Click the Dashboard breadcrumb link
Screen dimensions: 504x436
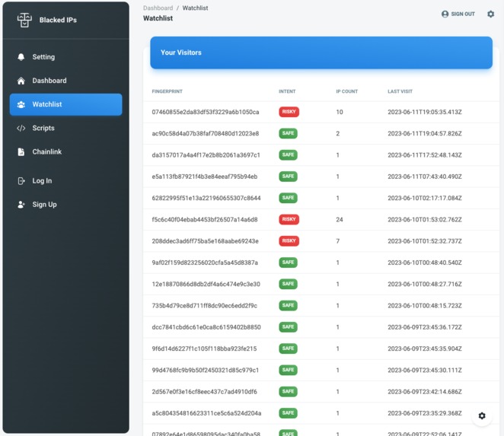[158, 8]
